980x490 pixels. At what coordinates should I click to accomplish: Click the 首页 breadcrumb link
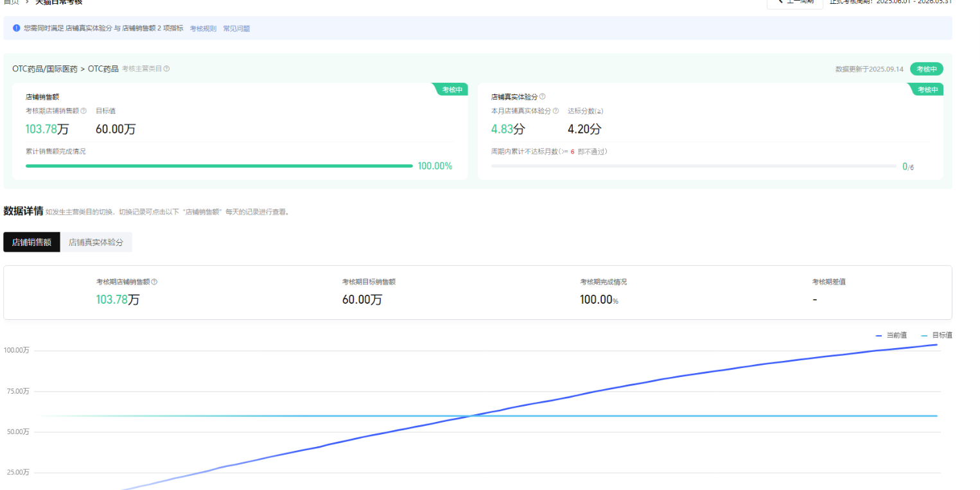[11, 2]
